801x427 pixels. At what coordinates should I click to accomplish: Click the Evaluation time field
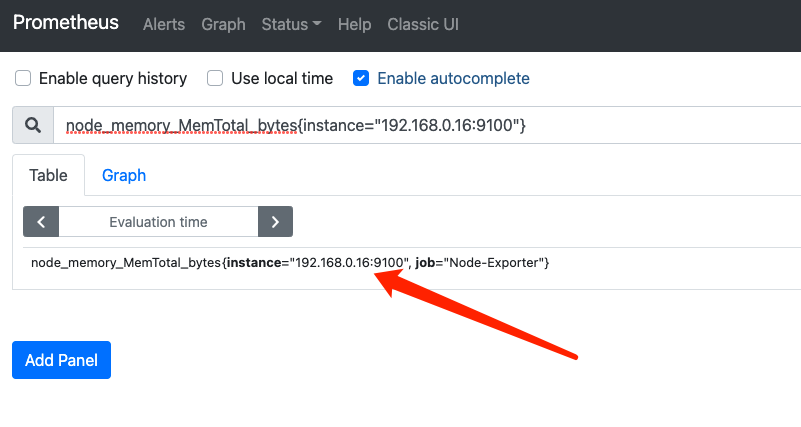(x=158, y=221)
